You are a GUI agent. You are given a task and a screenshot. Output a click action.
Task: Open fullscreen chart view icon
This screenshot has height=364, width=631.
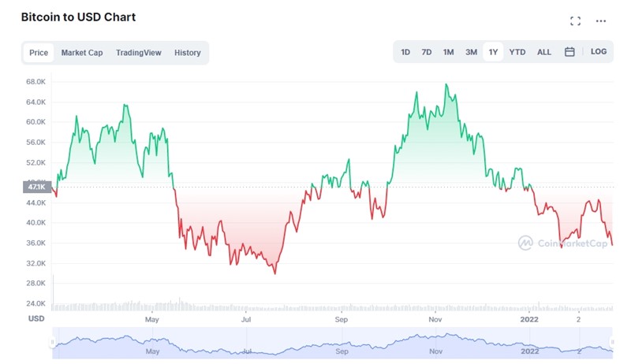[x=575, y=21]
